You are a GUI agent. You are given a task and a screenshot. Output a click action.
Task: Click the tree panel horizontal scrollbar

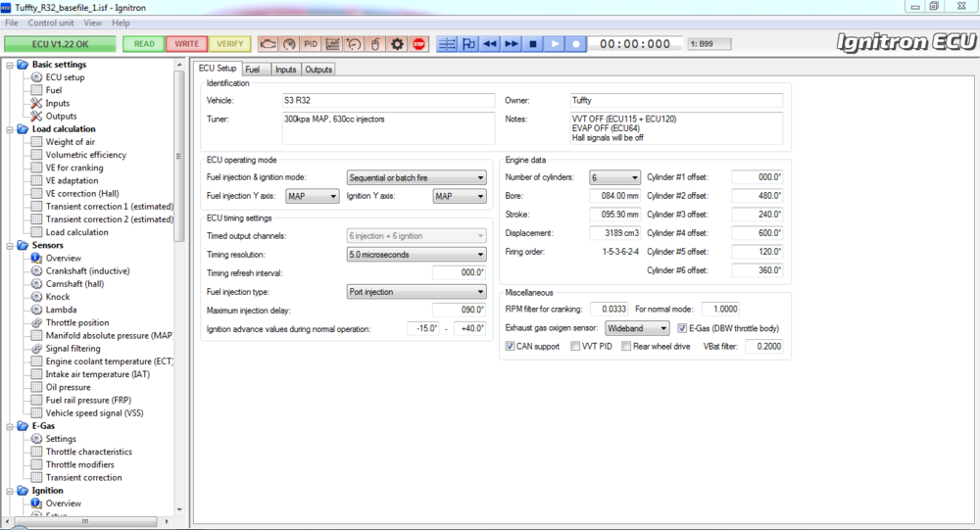86,521
